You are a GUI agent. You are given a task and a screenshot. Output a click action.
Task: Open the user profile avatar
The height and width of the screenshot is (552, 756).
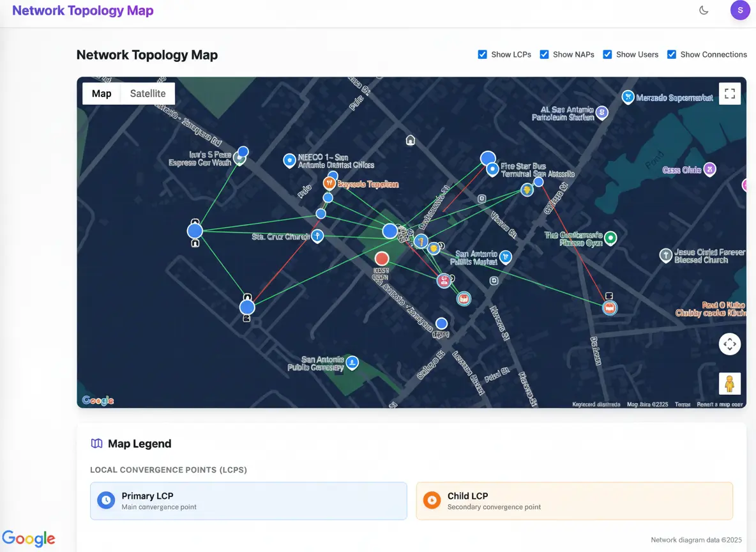click(740, 10)
